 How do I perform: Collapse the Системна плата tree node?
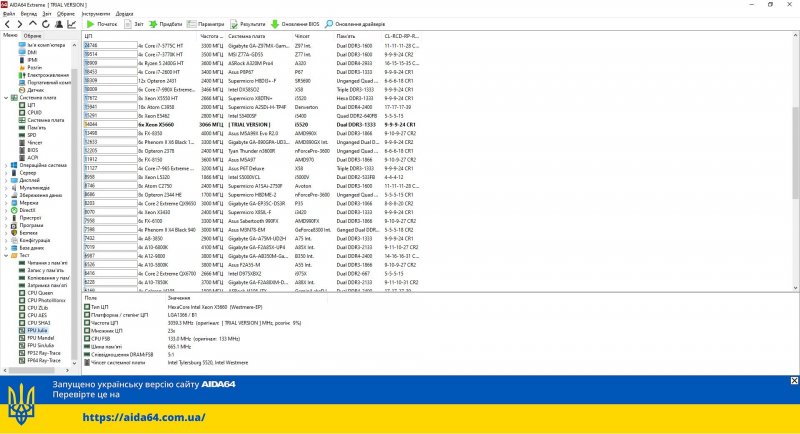coord(5,97)
